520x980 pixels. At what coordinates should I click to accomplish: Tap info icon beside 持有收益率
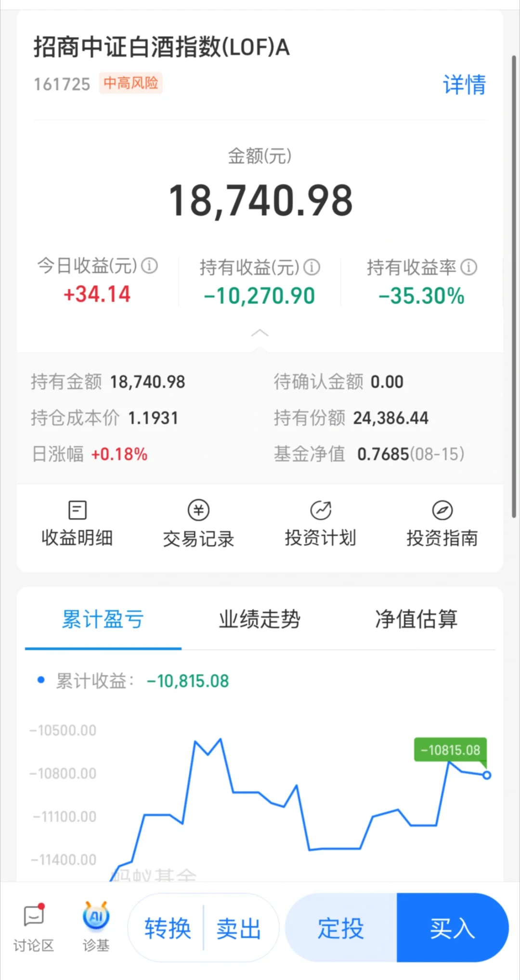click(x=468, y=267)
